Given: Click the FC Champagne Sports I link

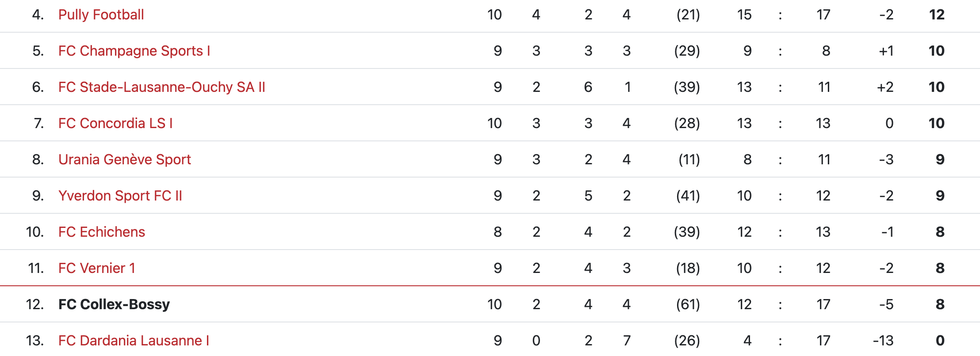Looking at the screenshot, I should coord(134,51).
